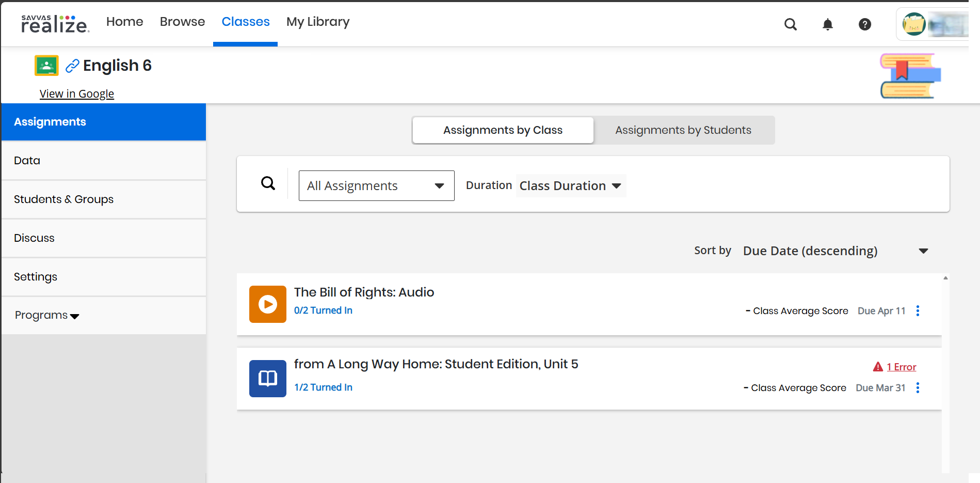
Task: Open Data in the sidebar
Action: tap(104, 161)
